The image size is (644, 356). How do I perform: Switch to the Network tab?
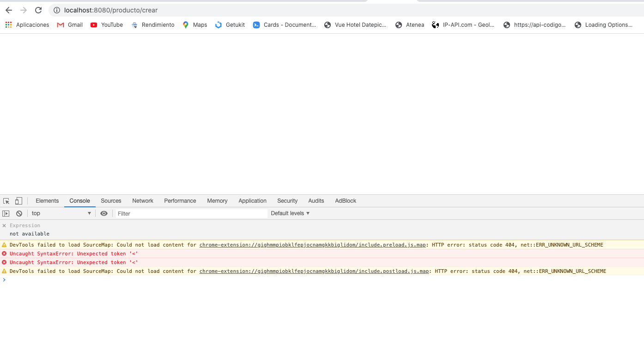coord(143,201)
